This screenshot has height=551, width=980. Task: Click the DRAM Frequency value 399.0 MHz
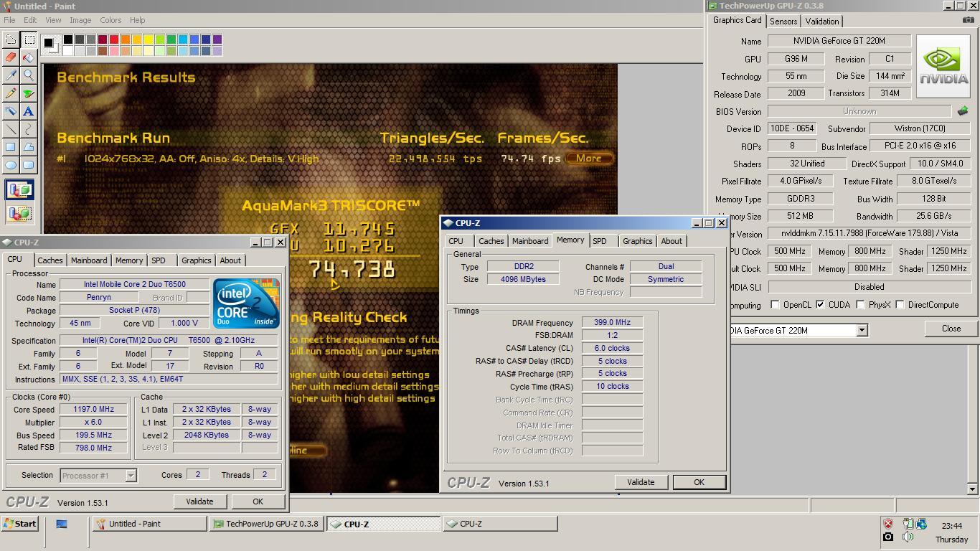click(612, 323)
